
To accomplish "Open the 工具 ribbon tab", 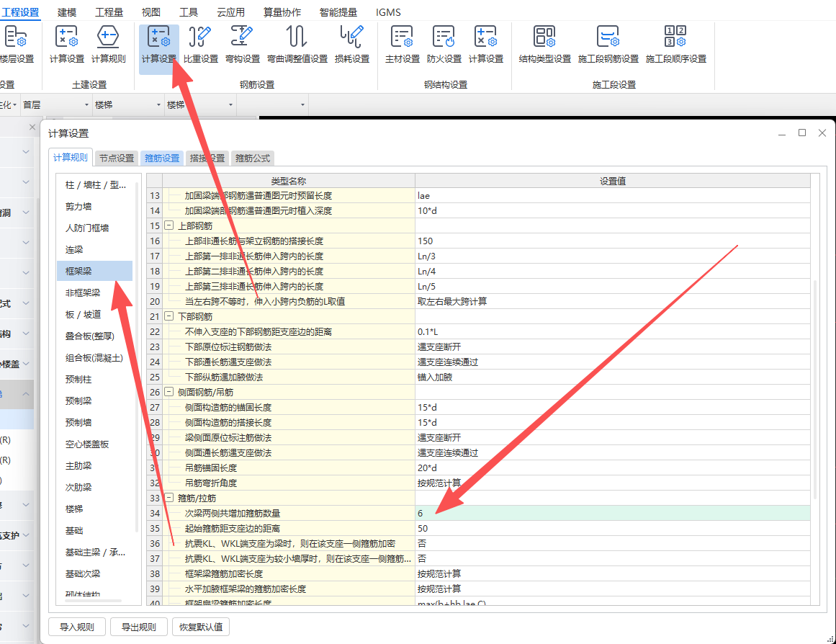I will point(188,12).
